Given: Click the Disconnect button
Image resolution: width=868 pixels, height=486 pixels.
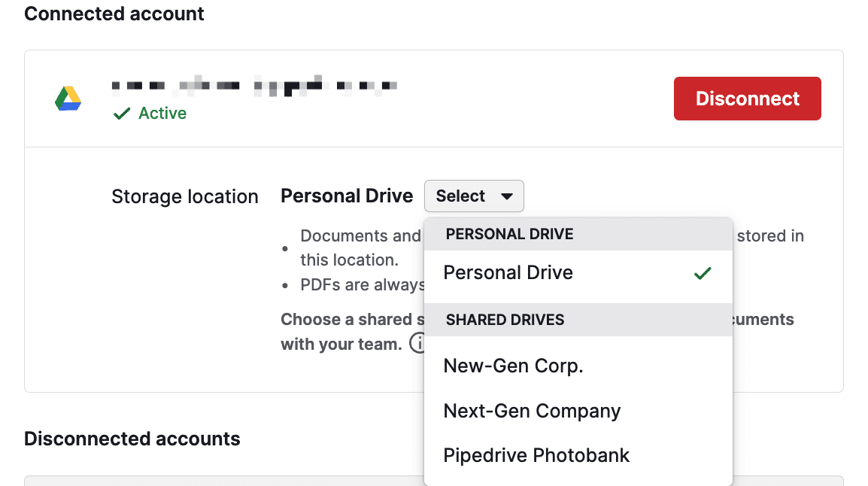Looking at the screenshot, I should click(x=747, y=99).
